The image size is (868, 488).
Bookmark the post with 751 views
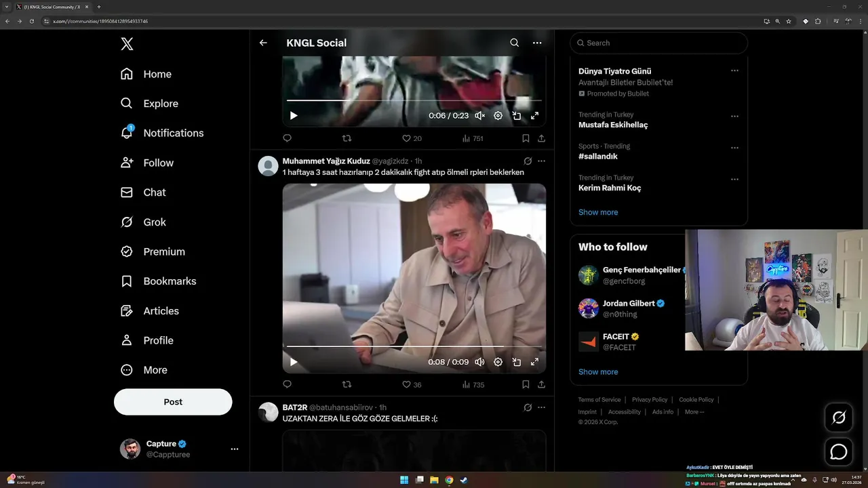(x=526, y=138)
